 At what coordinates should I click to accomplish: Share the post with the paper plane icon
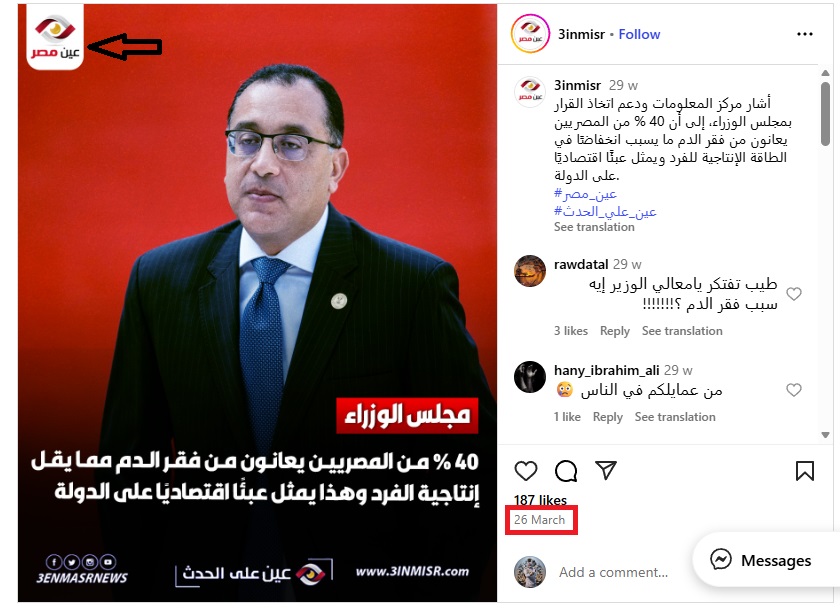click(x=606, y=470)
